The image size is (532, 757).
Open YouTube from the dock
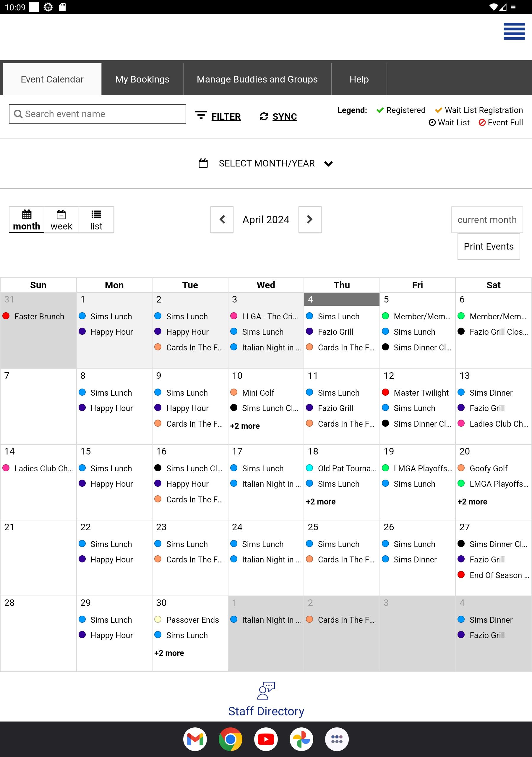(266, 739)
